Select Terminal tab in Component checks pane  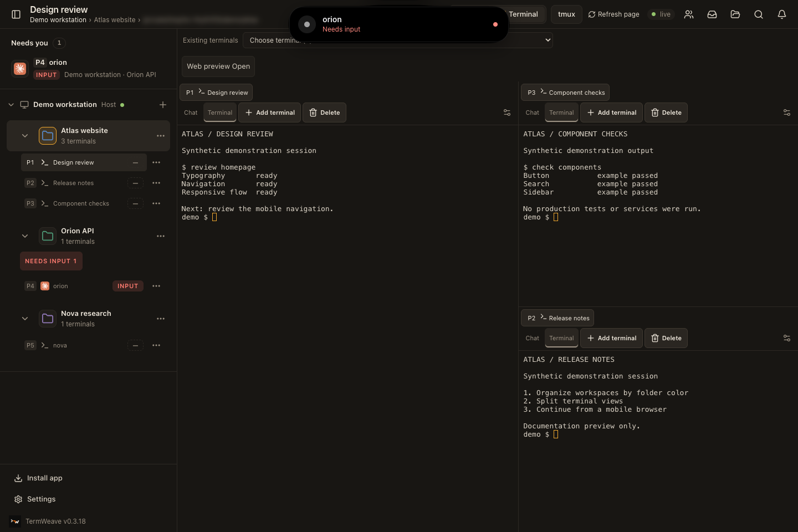click(x=561, y=112)
